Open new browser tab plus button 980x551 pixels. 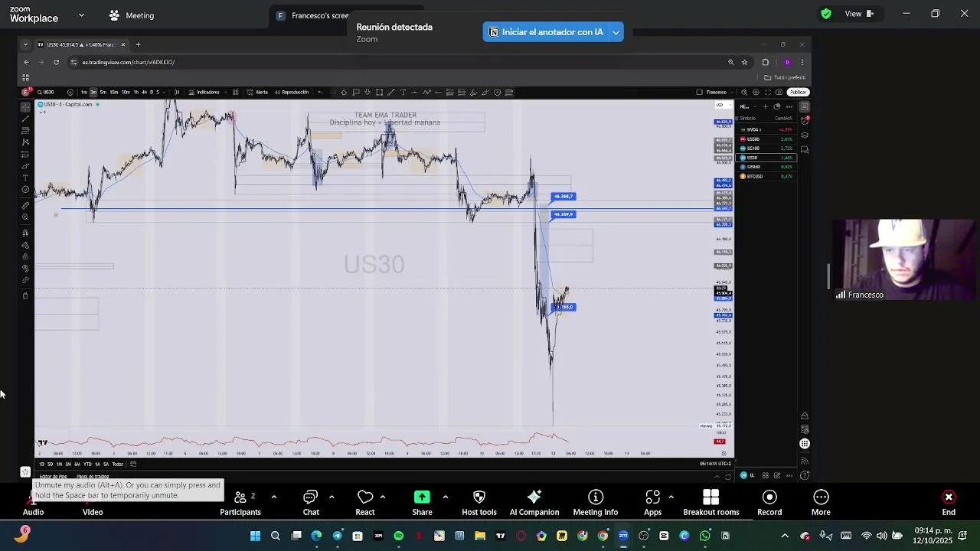click(138, 44)
